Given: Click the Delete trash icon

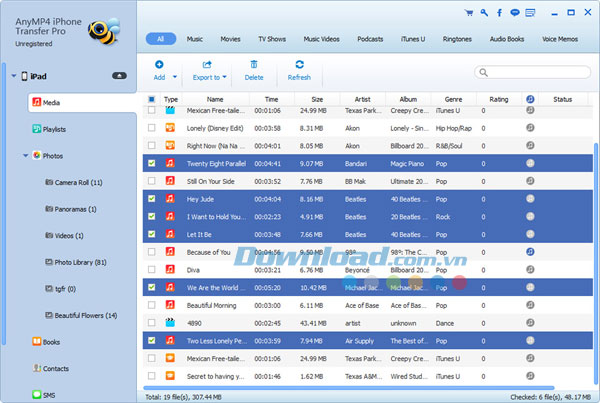Looking at the screenshot, I should click(x=254, y=64).
